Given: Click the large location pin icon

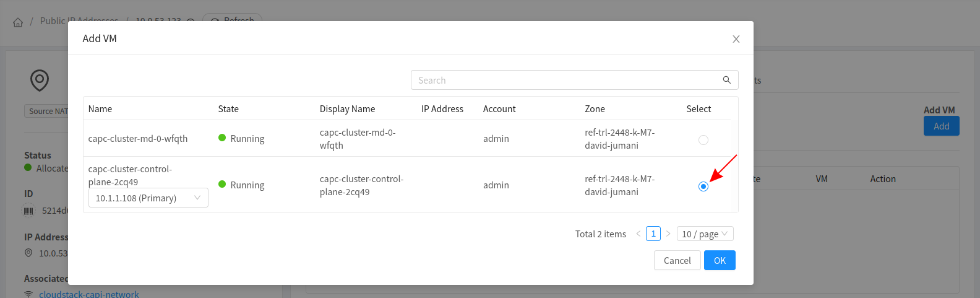Looking at the screenshot, I should [40, 81].
